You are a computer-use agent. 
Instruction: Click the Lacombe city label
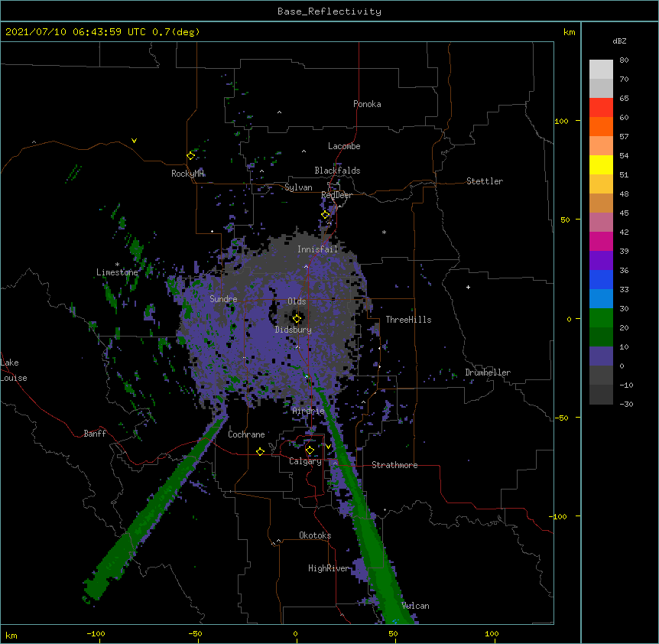tap(344, 146)
